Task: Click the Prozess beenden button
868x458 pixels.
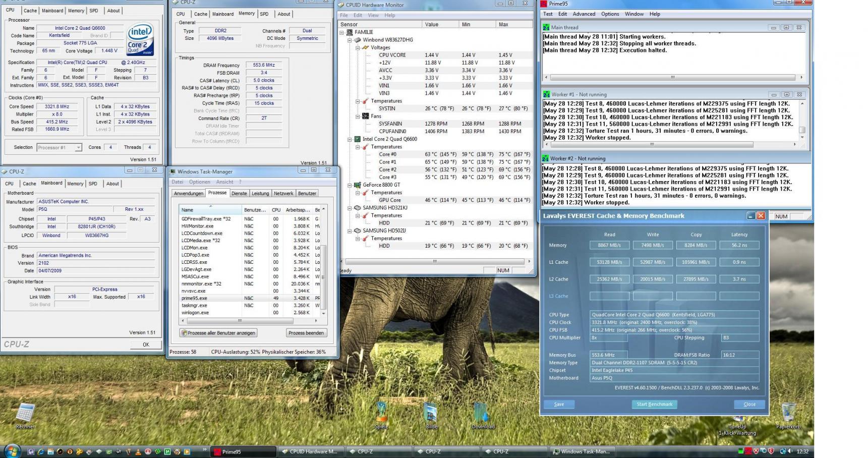Action: pyautogui.click(x=306, y=333)
